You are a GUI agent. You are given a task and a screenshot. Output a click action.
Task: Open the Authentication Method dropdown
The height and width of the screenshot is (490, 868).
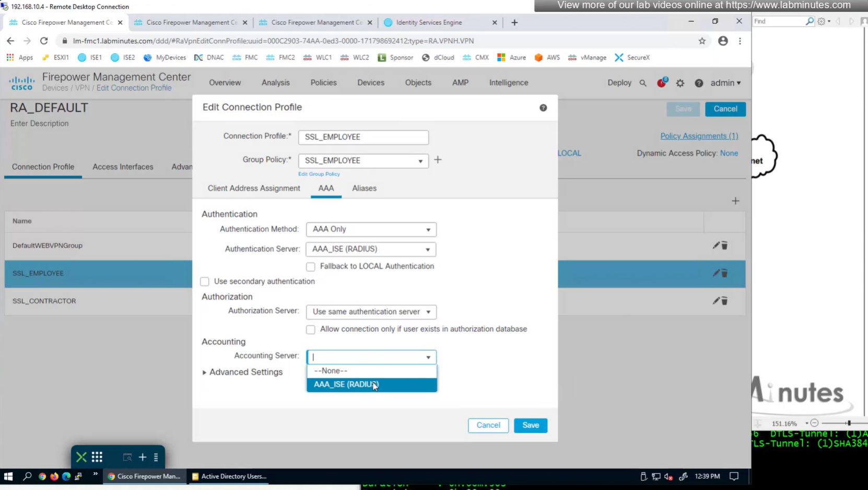[371, 229]
